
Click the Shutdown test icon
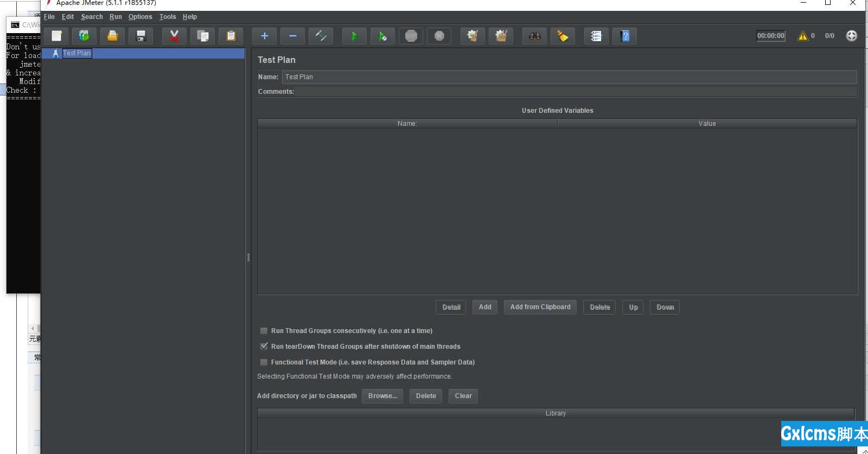[x=439, y=36]
